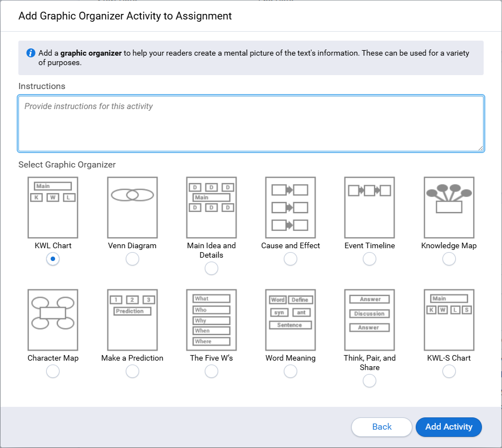This screenshot has width=502, height=448.
Task: Click the Cause and Effect thumbnail
Action: pyautogui.click(x=291, y=208)
